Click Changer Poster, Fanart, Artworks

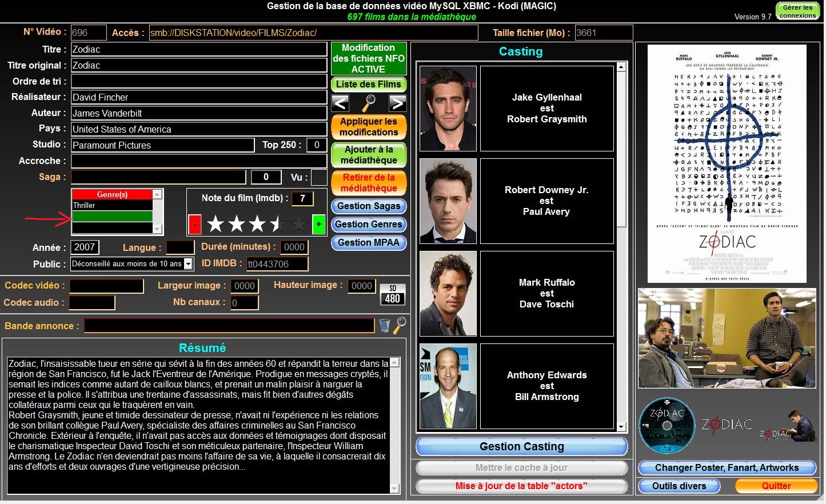point(727,468)
